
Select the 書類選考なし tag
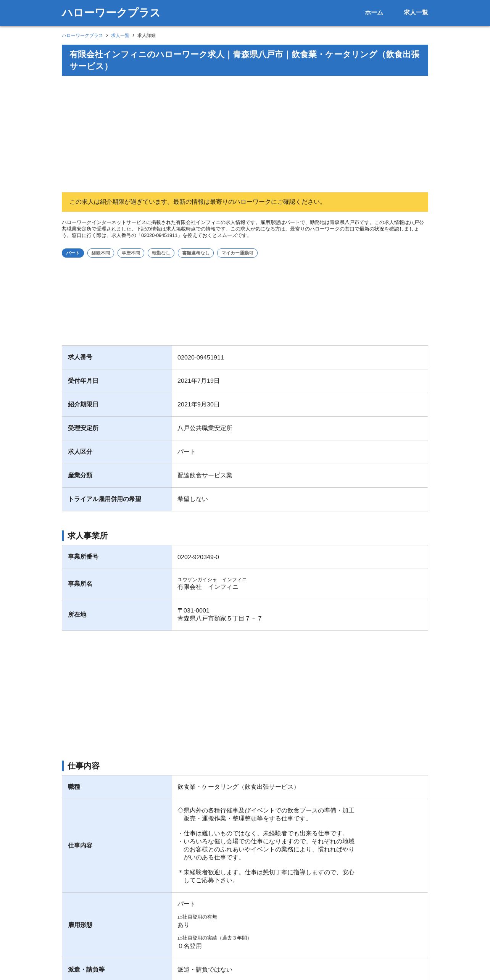click(x=196, y=253)
